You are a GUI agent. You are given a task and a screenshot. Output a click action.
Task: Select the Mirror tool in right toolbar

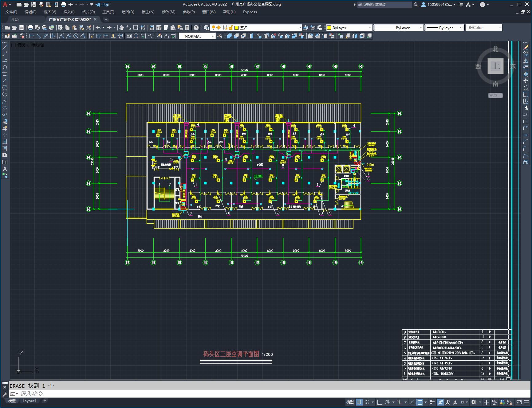pyautogui.click(x=526, y=61)
